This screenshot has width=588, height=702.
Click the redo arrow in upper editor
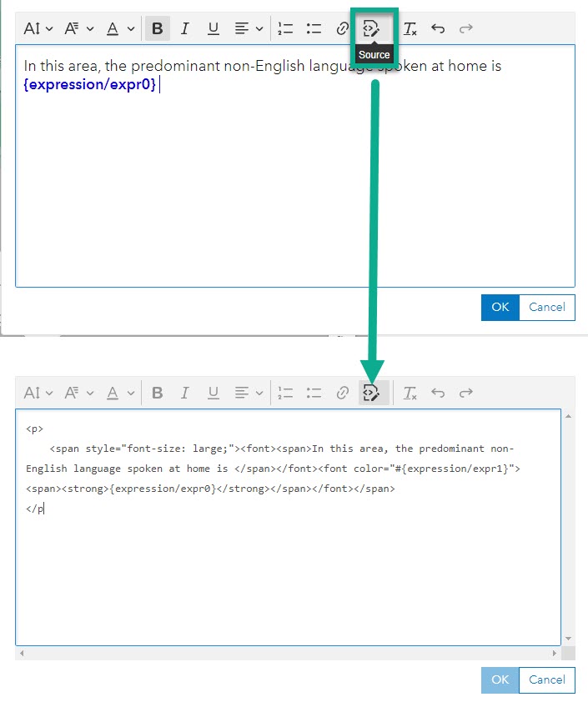pyautogui.click(x=466, y=28)
